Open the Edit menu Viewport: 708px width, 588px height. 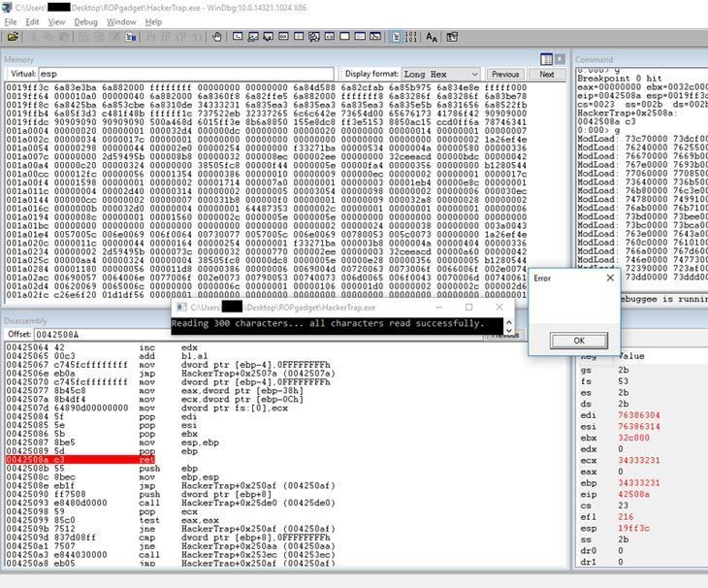(32, 21)
